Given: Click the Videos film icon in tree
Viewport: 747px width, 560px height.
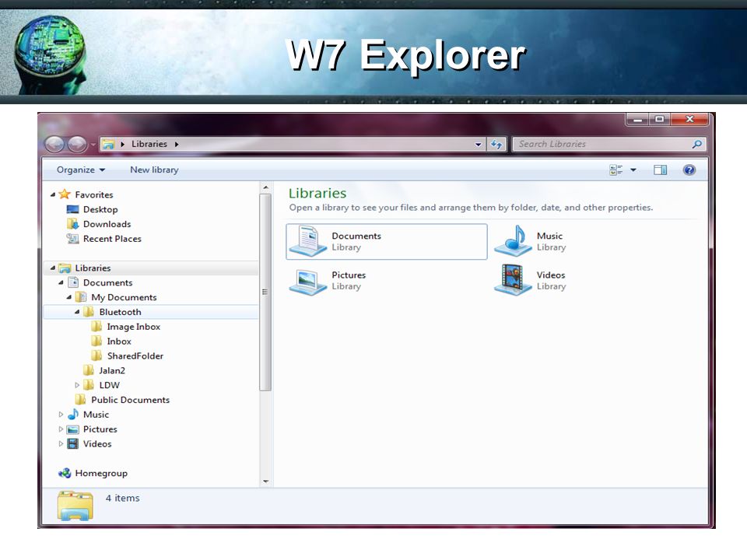Looking at the screenshot, I should coord(73,444).
